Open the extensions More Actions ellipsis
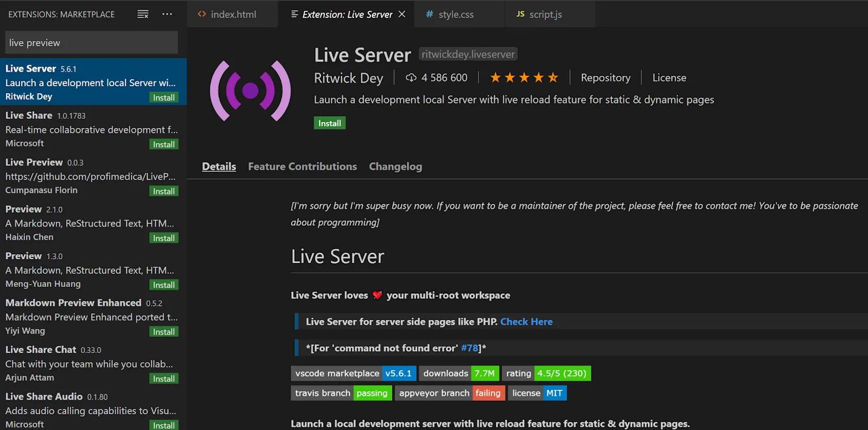The width and height of the screenshot is (868, 430). click(167, 14)
